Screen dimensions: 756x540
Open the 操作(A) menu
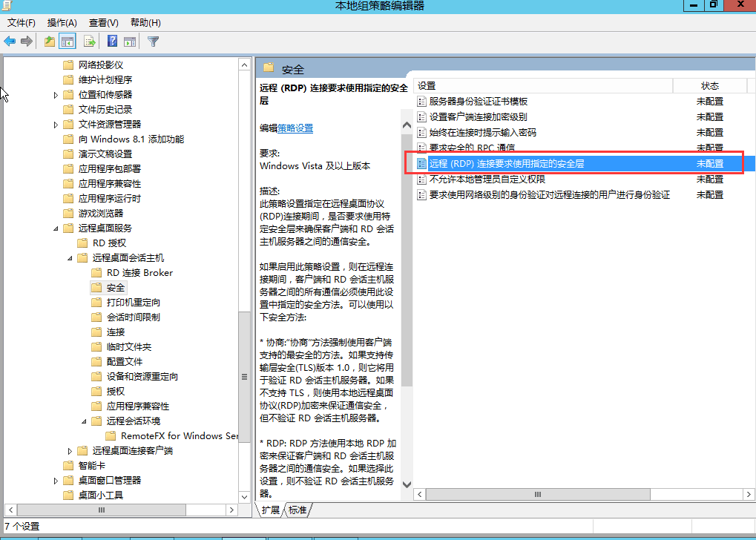tap(61, 22)
